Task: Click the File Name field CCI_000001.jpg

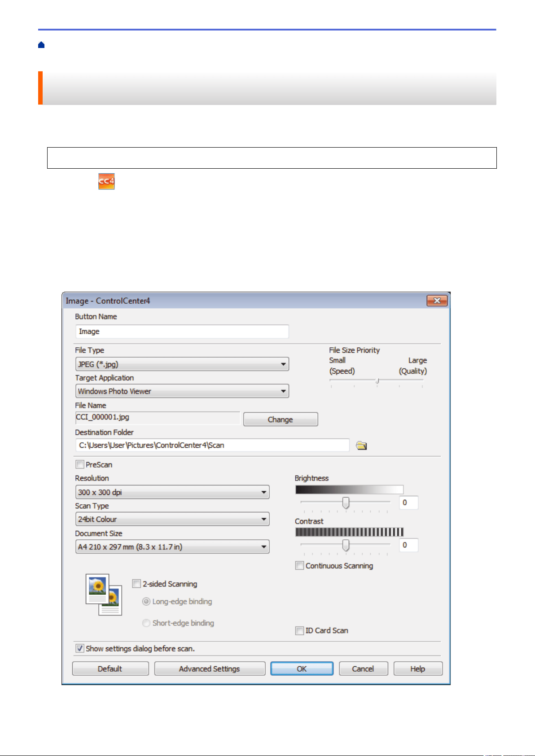Action: (x=158, y=418)
